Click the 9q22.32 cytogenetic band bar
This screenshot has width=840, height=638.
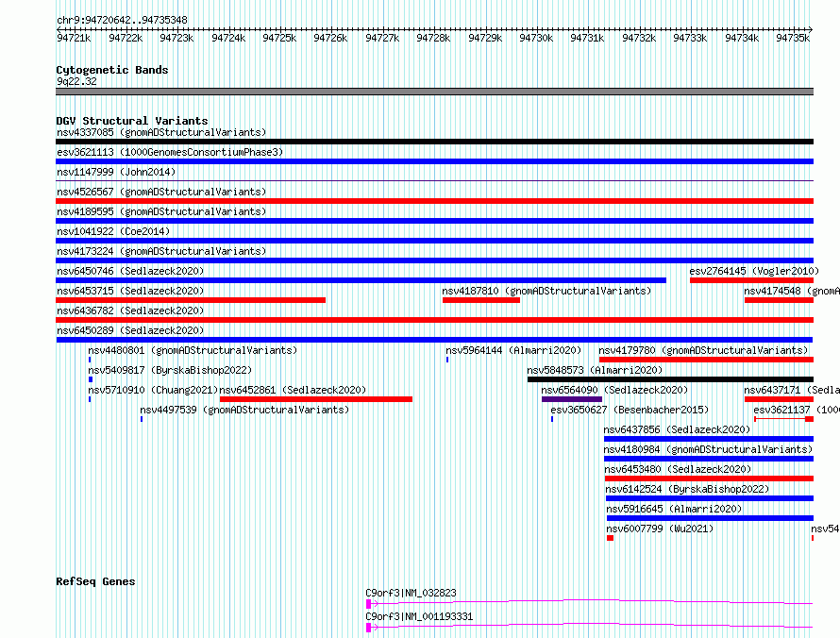click(434, 92)
